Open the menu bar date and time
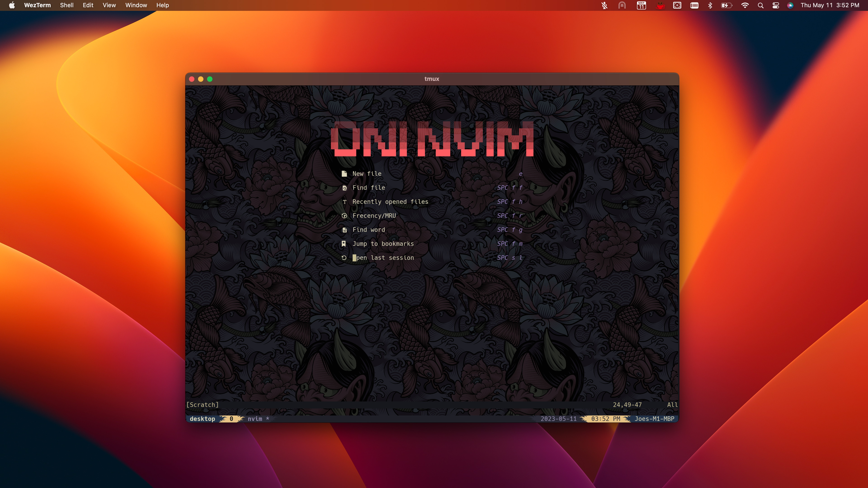Viewport: 868px width, 488px height. pyautogui.click(x=830, y=5)
